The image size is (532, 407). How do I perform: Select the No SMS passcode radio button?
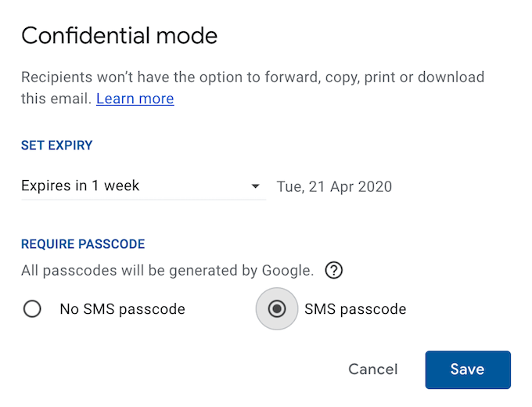[32, 309]
